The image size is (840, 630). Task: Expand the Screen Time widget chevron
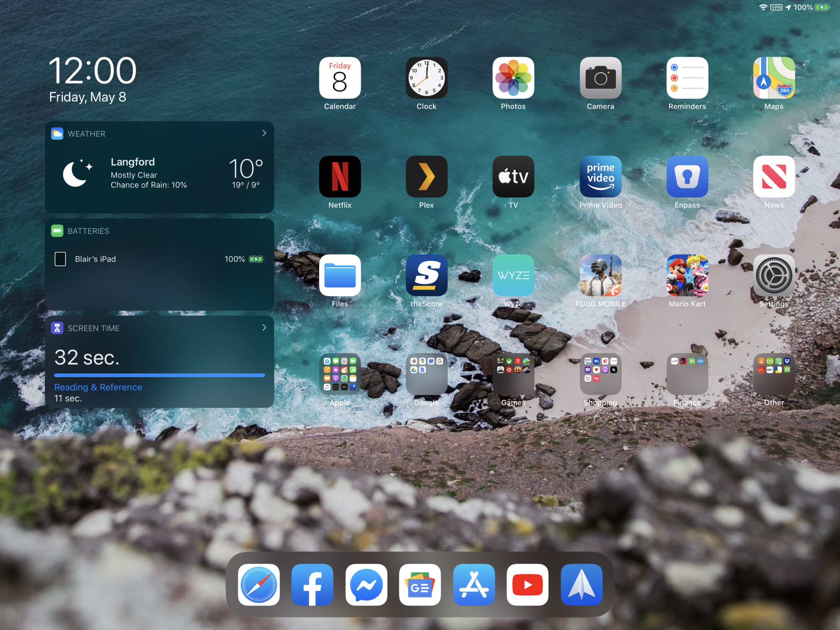[x=264, y=328]
